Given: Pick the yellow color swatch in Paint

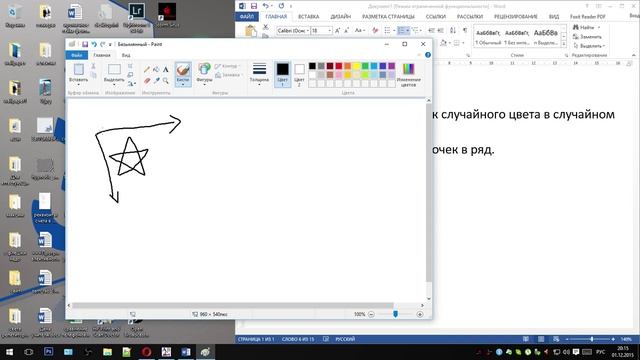Looking at the screenshot, I should pyautogui.click(x=356, y=66).
